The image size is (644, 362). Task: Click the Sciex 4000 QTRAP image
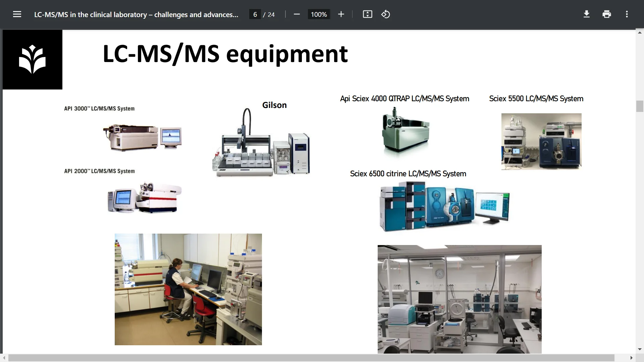coord(406,132)
